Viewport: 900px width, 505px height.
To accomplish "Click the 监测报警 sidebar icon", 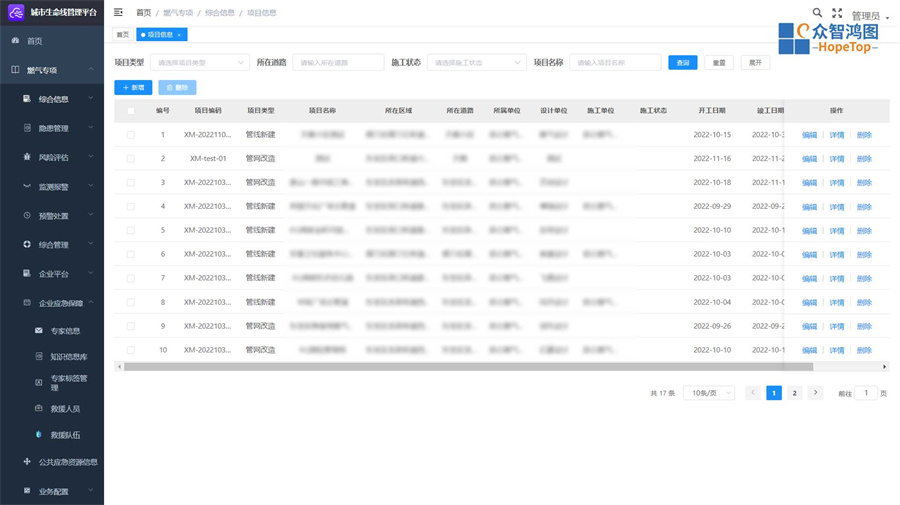I will coord(27,186).
